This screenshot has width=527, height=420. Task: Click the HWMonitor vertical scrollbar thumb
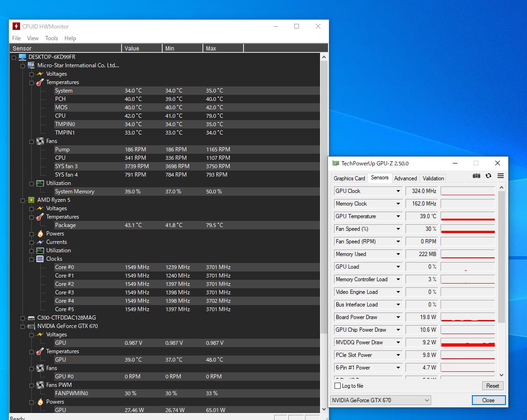pyautogui.click(x=324, y=197)
